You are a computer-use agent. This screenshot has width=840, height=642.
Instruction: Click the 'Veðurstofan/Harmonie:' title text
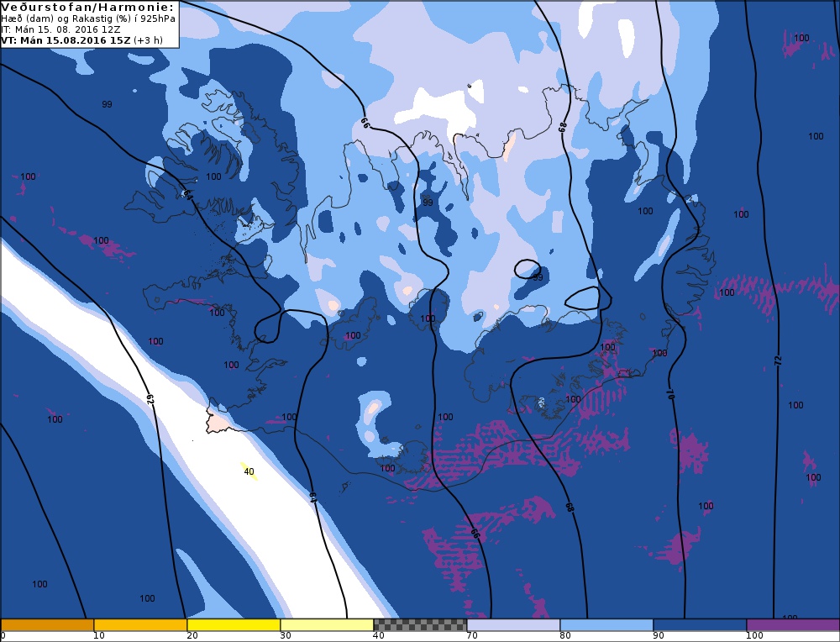click(88, 7)
